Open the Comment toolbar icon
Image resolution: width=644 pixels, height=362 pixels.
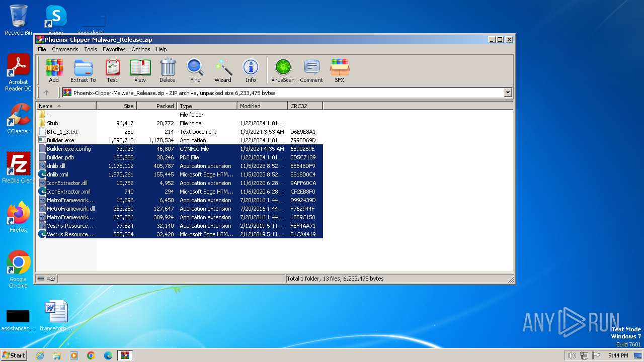point(311,71)
